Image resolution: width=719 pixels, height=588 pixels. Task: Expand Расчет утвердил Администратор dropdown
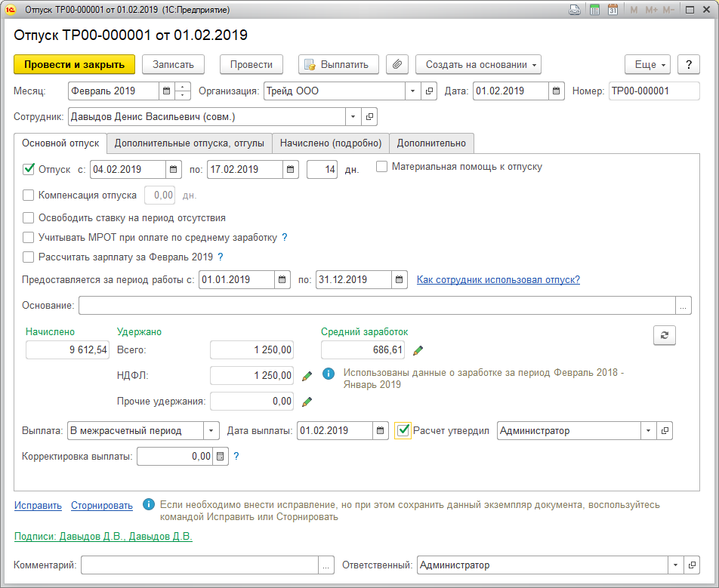(648, 431)
